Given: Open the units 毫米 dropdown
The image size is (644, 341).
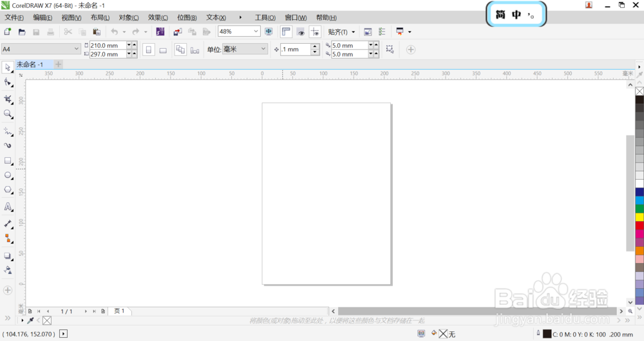Looking at the screenshot, I should pos(263,49).
